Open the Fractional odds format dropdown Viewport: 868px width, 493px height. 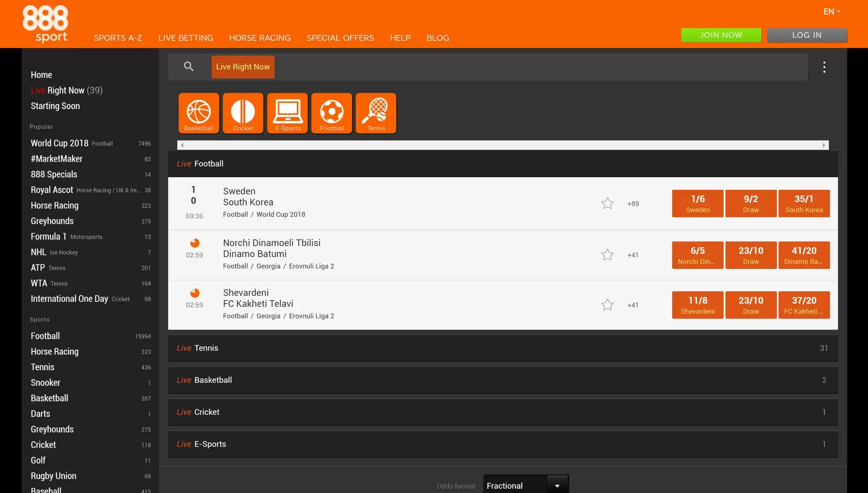(x=526, y=485)
